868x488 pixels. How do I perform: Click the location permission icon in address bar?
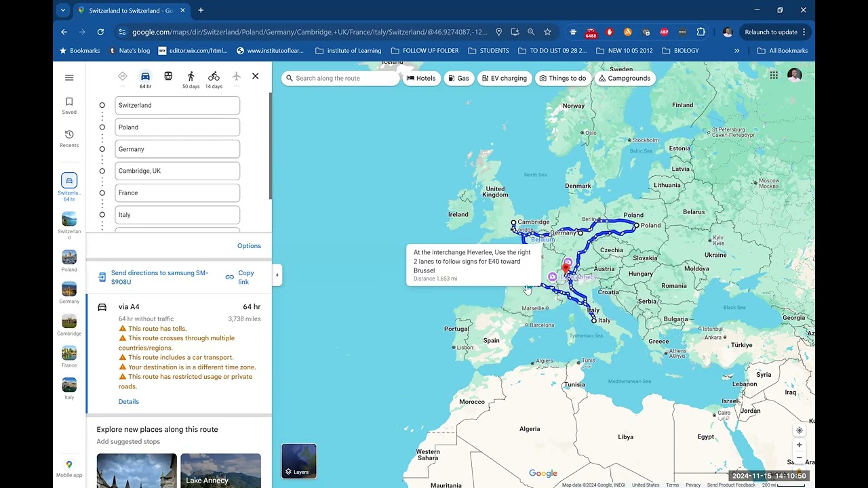(x=498, y=32)
